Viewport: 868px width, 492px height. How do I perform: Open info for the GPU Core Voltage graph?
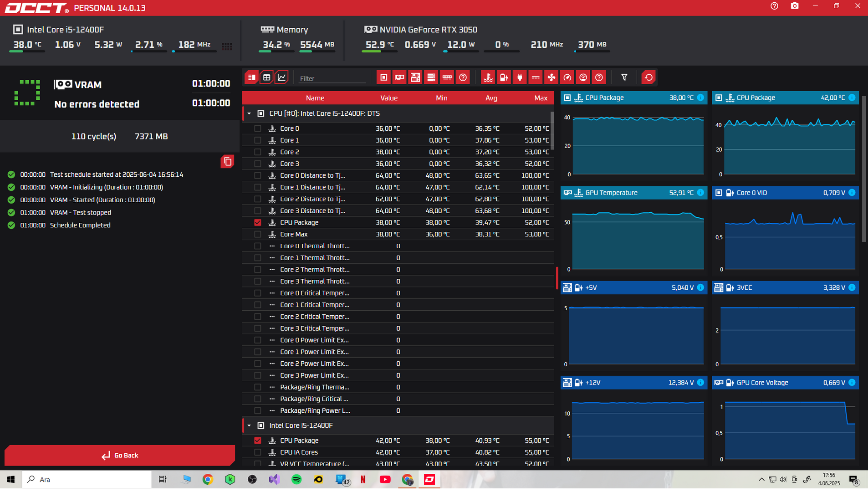[x=852, y=383]
